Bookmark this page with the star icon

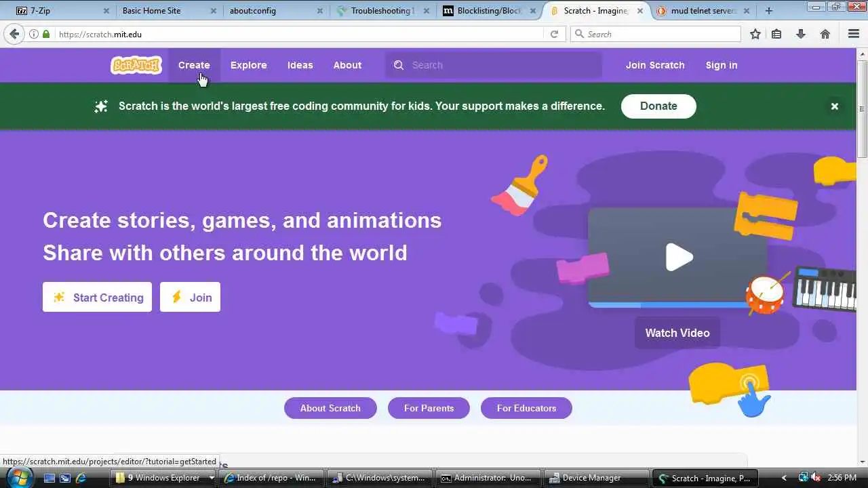(x=755, y=34)
